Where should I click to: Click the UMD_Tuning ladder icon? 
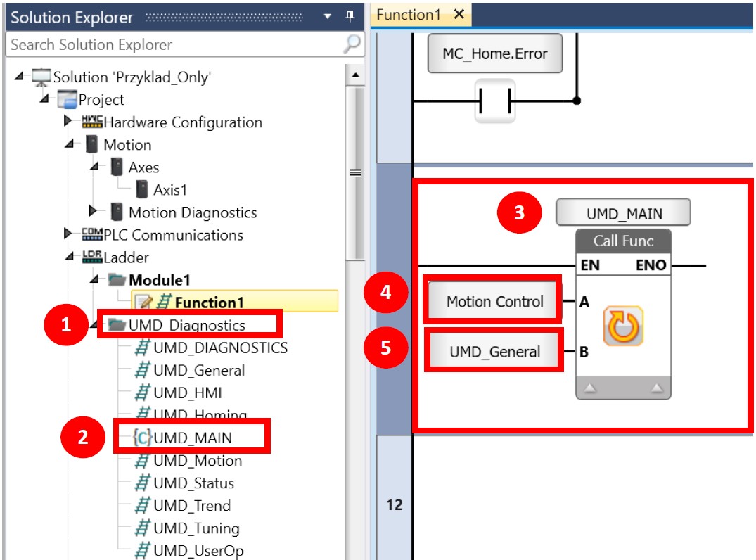pos(142,528)
